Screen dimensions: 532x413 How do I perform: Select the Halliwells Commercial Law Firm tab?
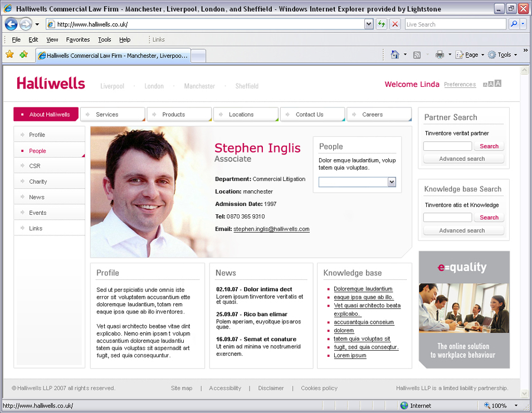click(x=113, y=56)
